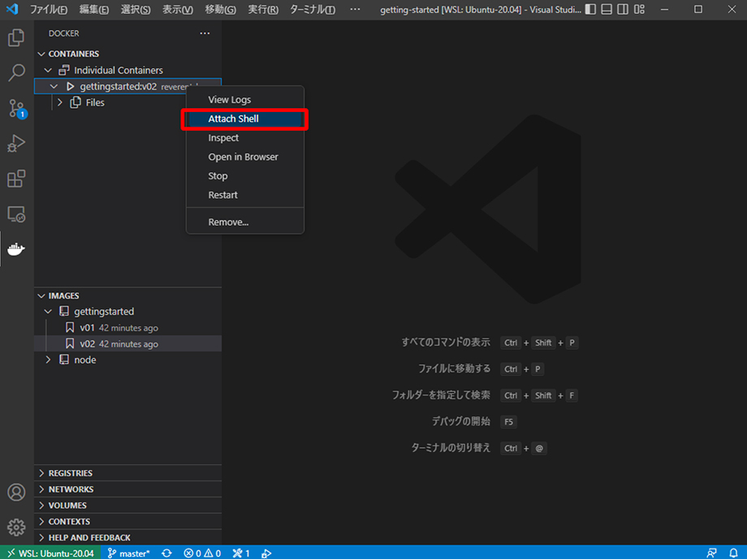Viewport: 747px width, 560px height.
Task: Open the Accounts icon
Action: [16, 492]
